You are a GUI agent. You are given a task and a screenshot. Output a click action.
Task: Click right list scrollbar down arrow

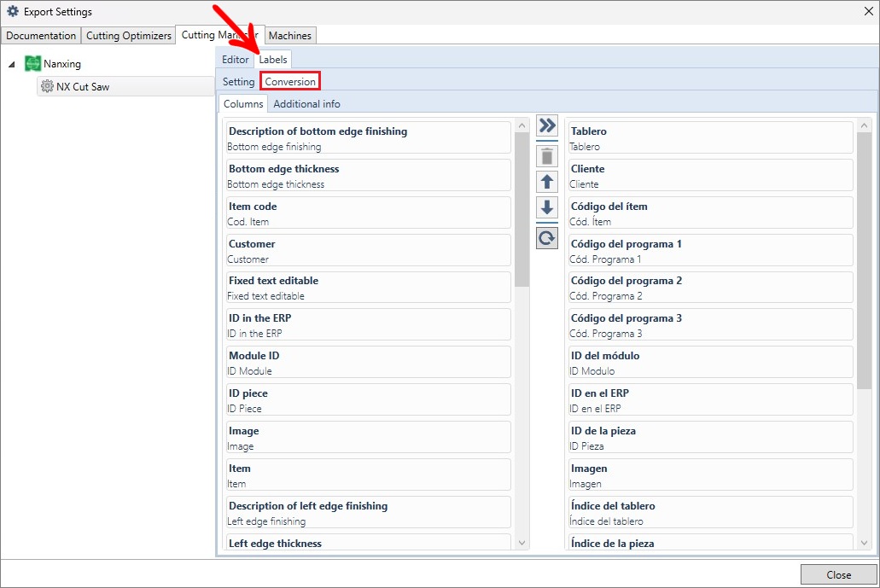pyautogui.click(x=865, y=543)
